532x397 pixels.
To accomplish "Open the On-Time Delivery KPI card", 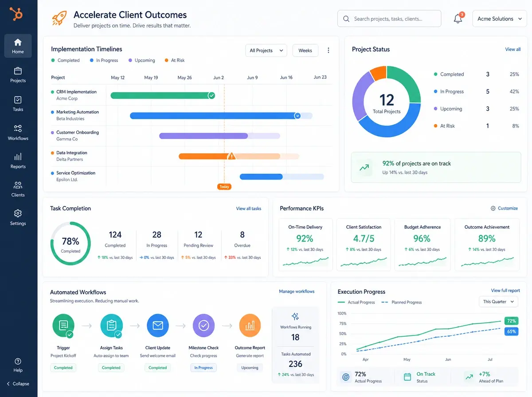I will (305, 244).
